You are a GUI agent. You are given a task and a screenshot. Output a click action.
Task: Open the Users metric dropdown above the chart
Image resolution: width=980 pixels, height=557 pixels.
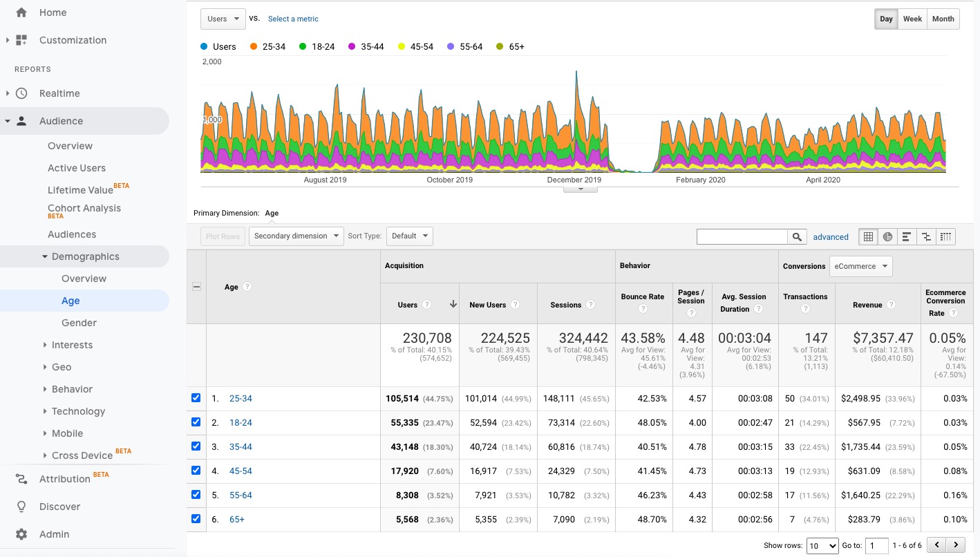click(x=223, y=19)
